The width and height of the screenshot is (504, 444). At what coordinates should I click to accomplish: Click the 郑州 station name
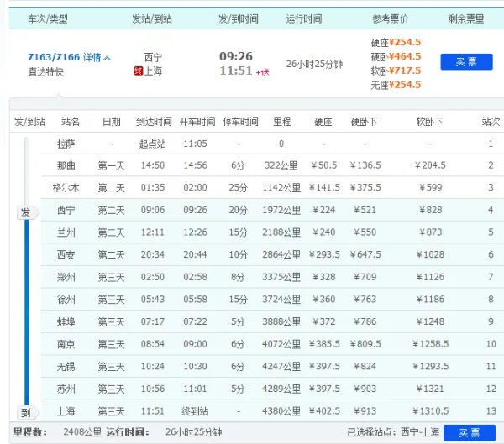pyautogui.click(x=66, y=277)
